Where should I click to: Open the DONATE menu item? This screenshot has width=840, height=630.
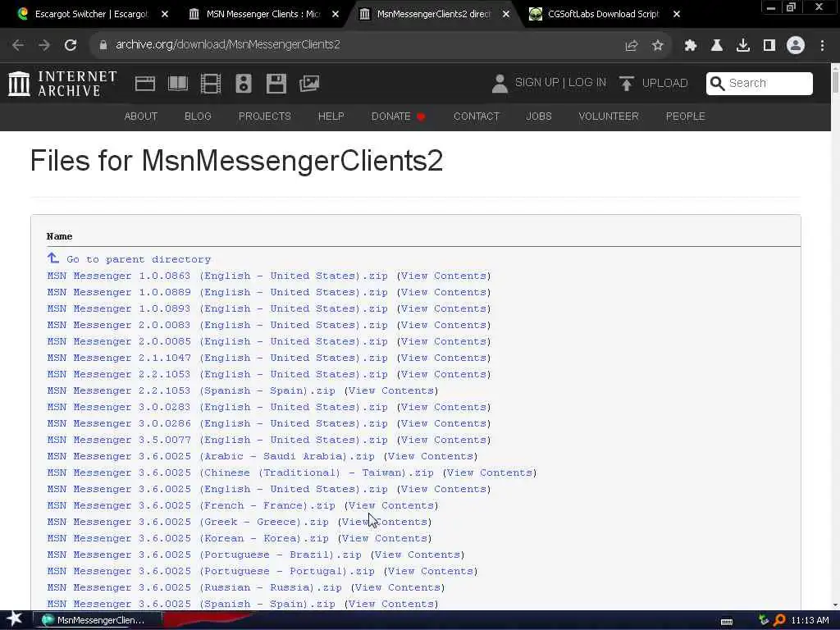click(398, 116)
